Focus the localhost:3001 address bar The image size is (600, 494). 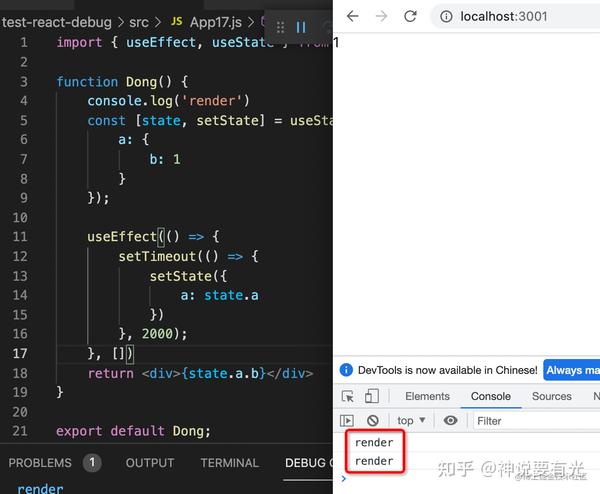click(515, 16)
